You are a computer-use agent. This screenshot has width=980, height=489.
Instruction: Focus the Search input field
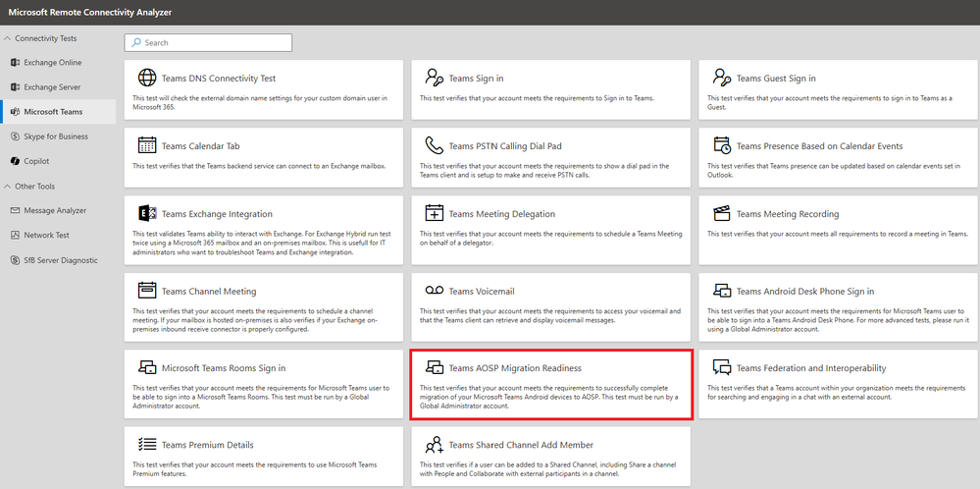[x=208, y=42]
